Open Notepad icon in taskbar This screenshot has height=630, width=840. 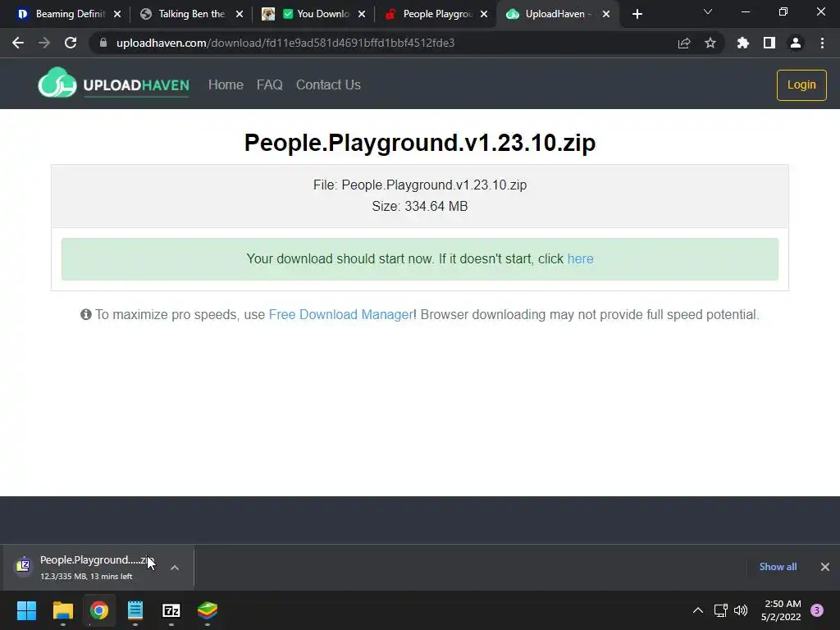pyautogui.click(x=135, y=610)
